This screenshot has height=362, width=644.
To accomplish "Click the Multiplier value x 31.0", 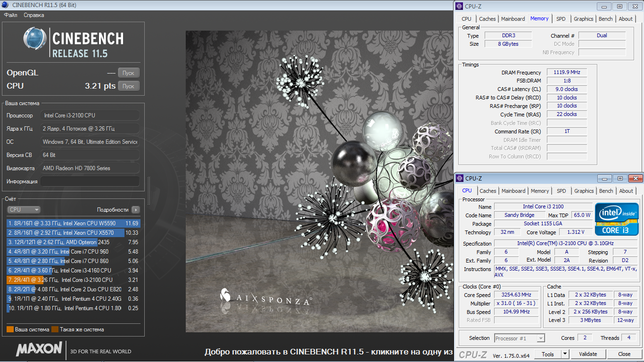I will [516, 304].
